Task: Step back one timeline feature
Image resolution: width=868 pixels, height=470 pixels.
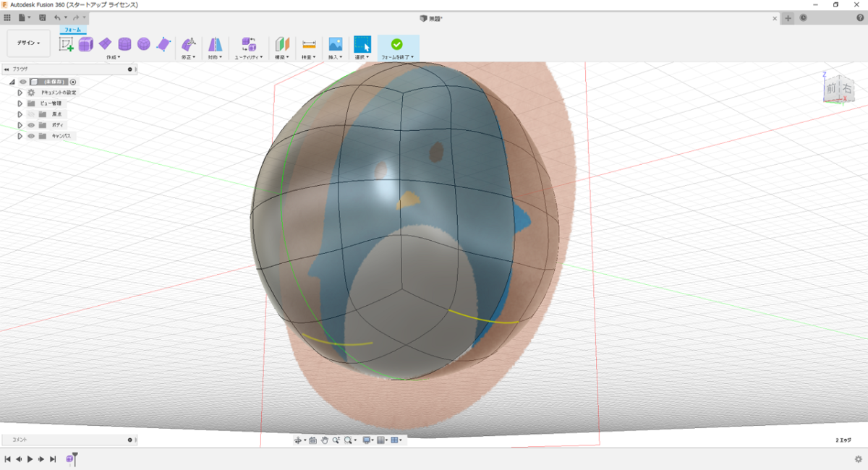Action: (19, 459)
